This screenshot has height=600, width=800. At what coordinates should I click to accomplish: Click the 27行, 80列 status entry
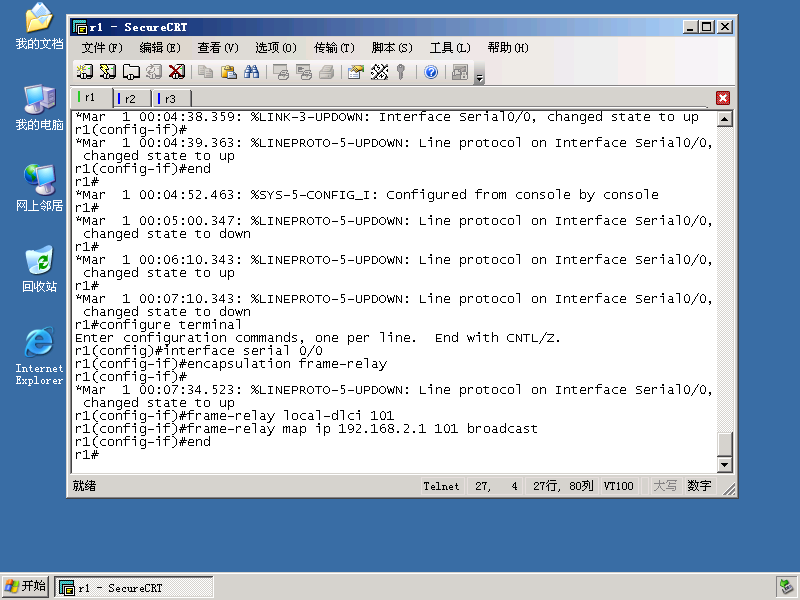(x=563, y=486)
